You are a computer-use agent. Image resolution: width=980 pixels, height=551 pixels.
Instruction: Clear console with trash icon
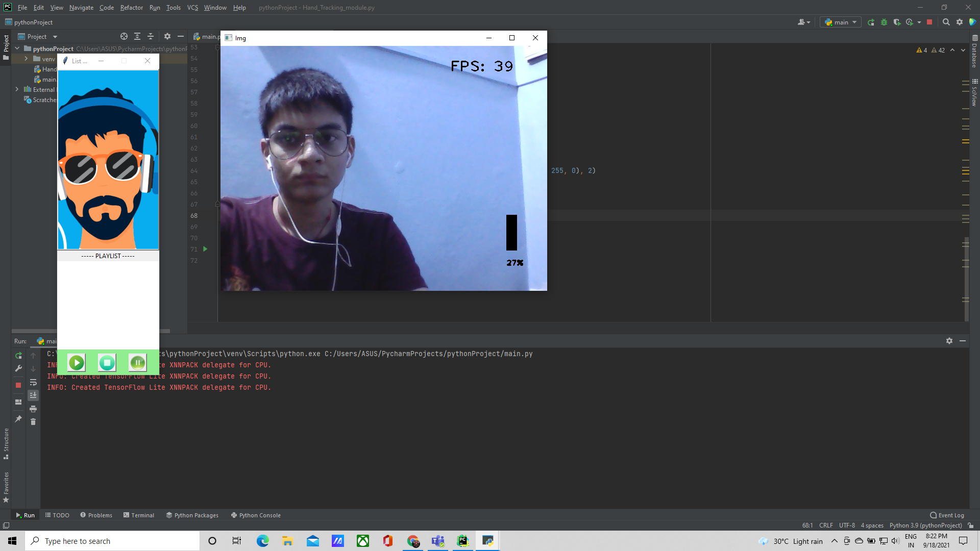tap(33, 422)
